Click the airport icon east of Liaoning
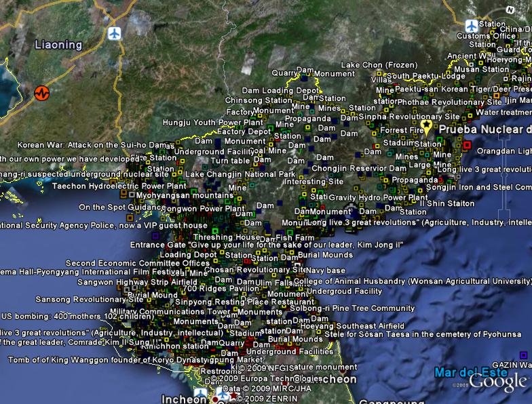Screen dimensions: 532x404 [115, 33]
